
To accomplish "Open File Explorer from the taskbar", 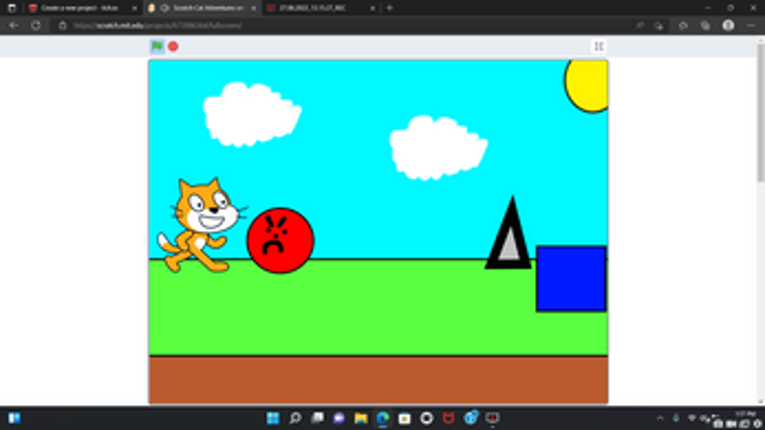I will pyautogui.click(x=361, y=418).
